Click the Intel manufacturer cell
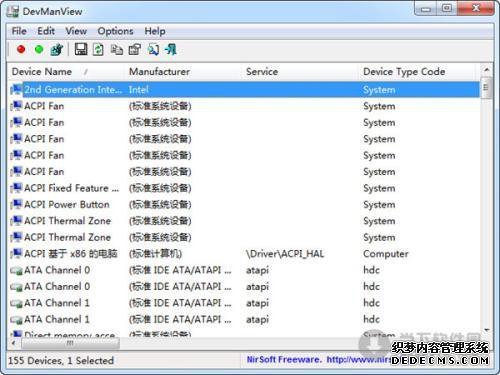This screenshot has width=500, height=375. [138, 90]
